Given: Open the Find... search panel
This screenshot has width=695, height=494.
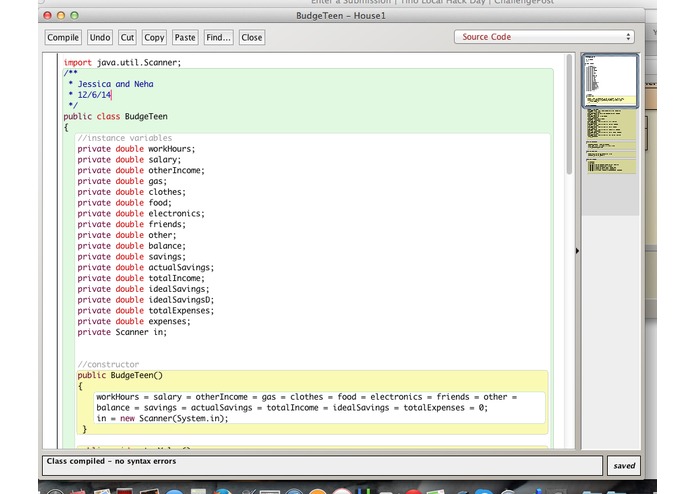Looking at the screenshot, I should [x=219, y=38].
